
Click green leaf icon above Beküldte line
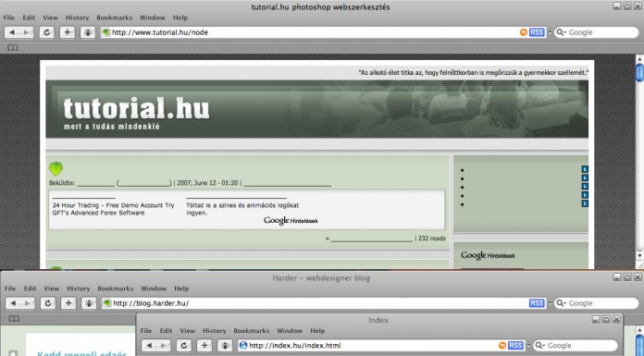56,168
